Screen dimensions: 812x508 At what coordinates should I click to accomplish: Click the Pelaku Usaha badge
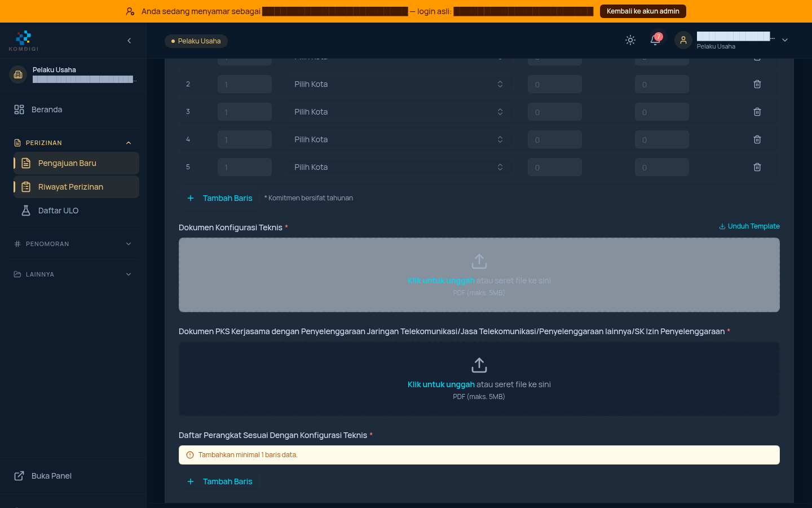pyautogui.click(x=196, y=41)
